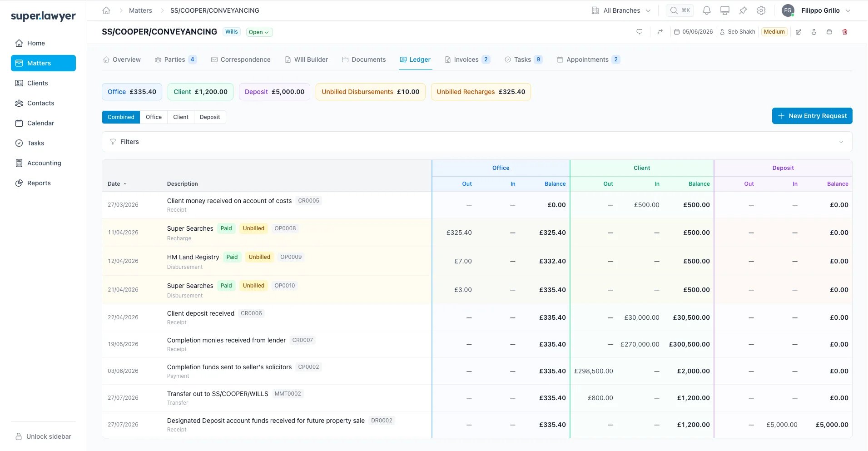Open the notifications bell
This screenshot has height=451, width=868.
(707, 10)
